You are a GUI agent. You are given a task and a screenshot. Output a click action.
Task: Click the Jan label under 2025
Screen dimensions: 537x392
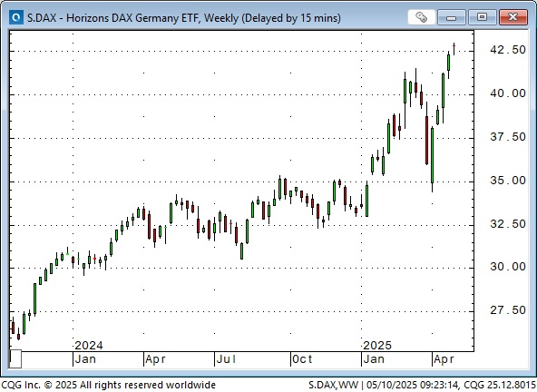pyautogui.click(x=374, y=359)
